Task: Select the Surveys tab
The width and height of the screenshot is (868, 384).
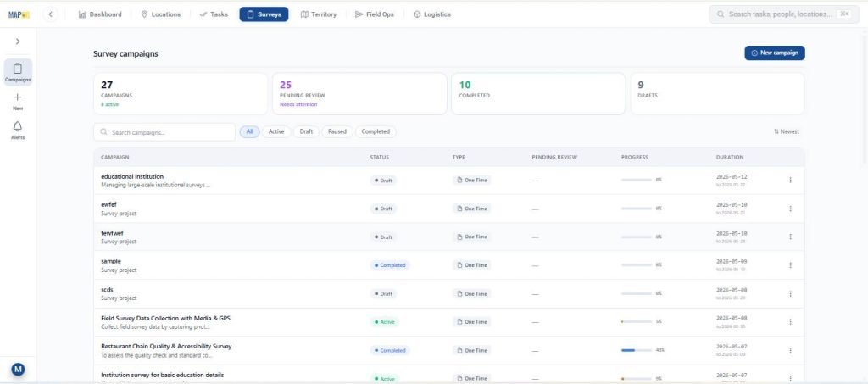Action: coord(264,14)
